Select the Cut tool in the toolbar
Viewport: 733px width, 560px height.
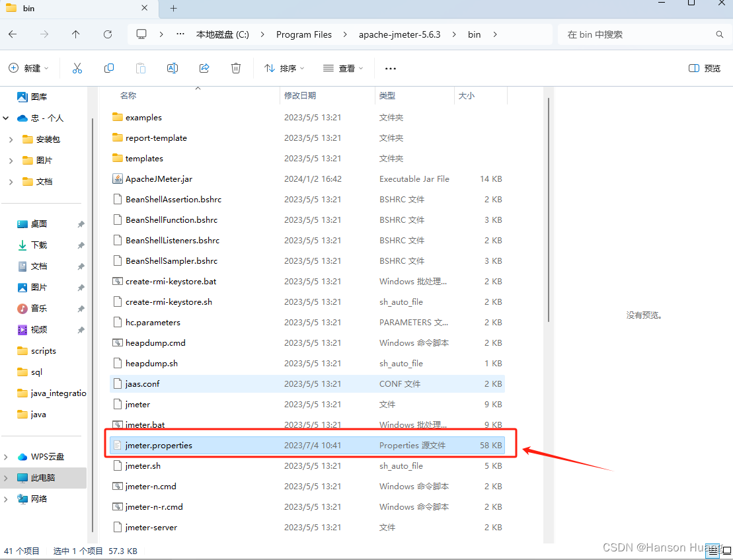click(x=77, y=68)
